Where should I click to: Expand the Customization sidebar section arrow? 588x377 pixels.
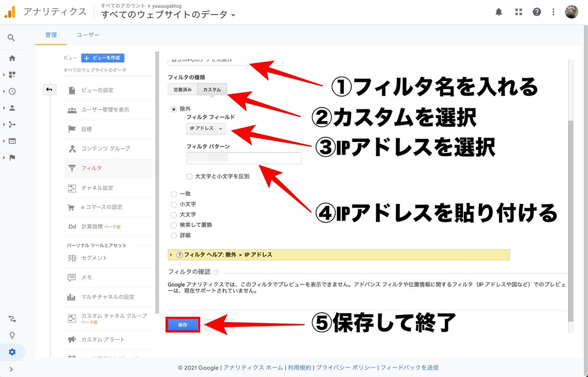(x=4, y=75)
